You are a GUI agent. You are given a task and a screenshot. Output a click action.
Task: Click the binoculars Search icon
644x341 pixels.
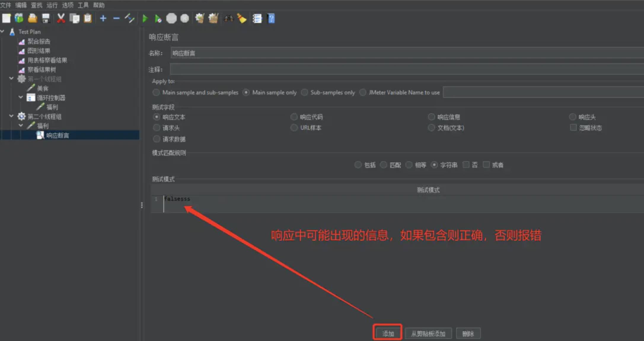pyautogui.click(x=229, y=19)
